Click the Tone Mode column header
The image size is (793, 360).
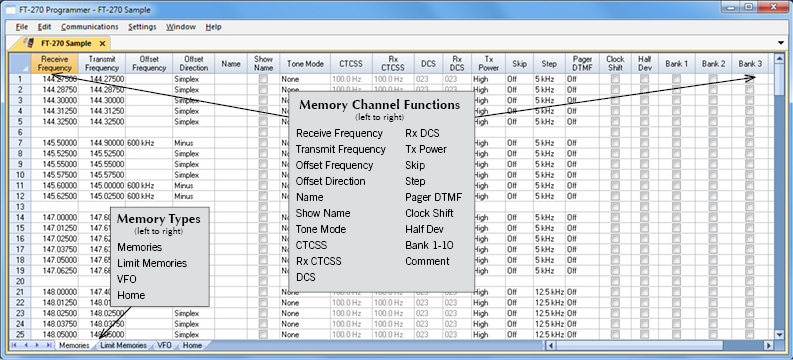tap(305, 63)
